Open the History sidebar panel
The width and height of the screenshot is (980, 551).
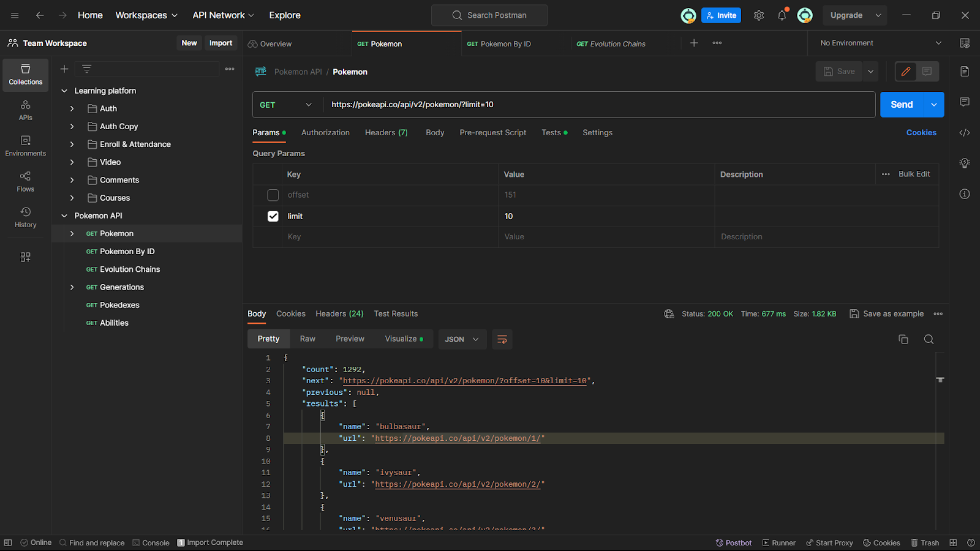[26, 217]
